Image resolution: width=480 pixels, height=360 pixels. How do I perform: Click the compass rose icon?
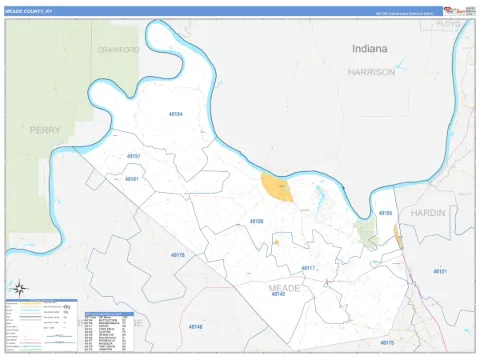pos(20,289)
